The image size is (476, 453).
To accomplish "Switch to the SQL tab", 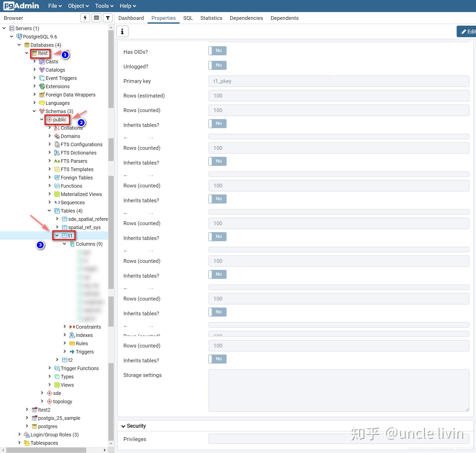I will coord(188,18).
